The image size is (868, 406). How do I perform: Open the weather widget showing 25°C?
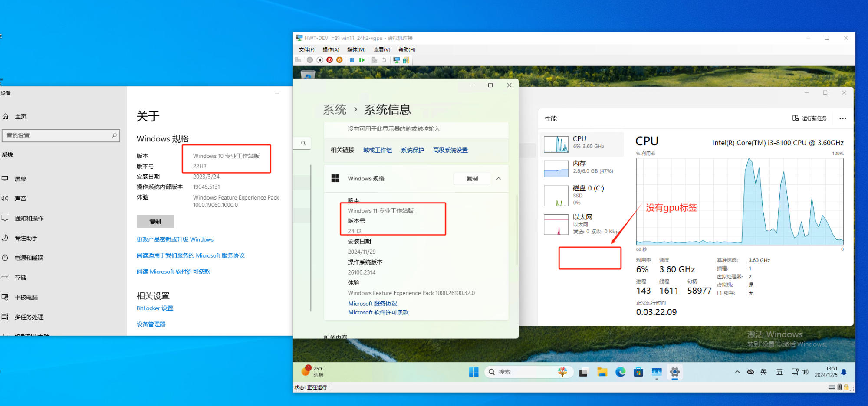[x=313, y=371]
